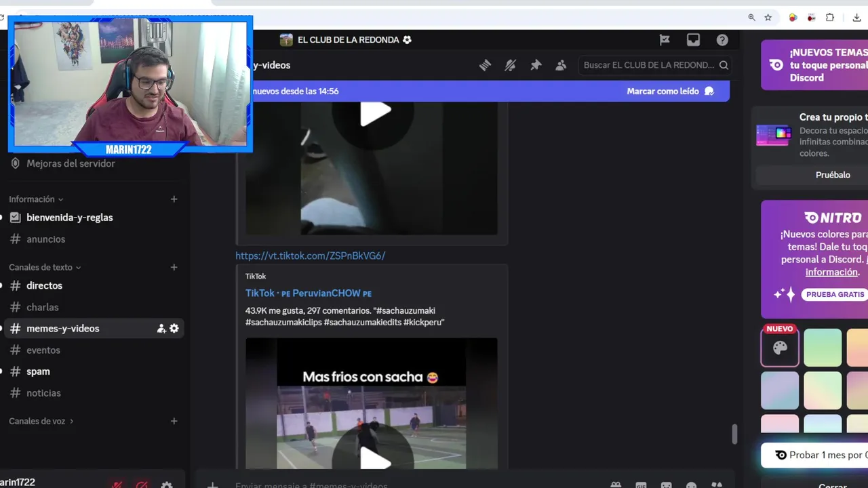Click the PRUEBA GRATIS Nitro button

click(835, 294)
